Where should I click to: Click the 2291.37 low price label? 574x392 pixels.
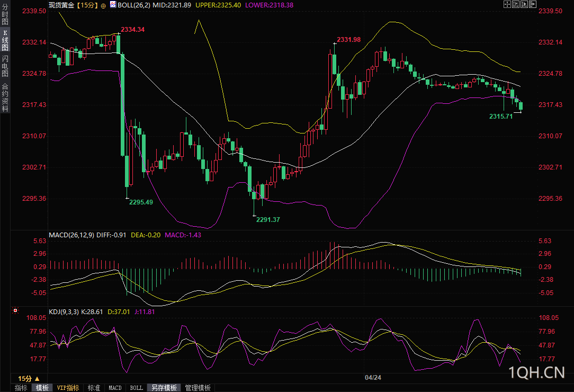[x=268, y=220]
